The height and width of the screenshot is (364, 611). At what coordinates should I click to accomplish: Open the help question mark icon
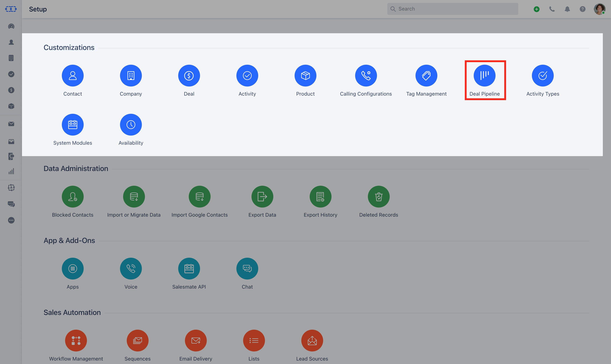click(582, 9)
